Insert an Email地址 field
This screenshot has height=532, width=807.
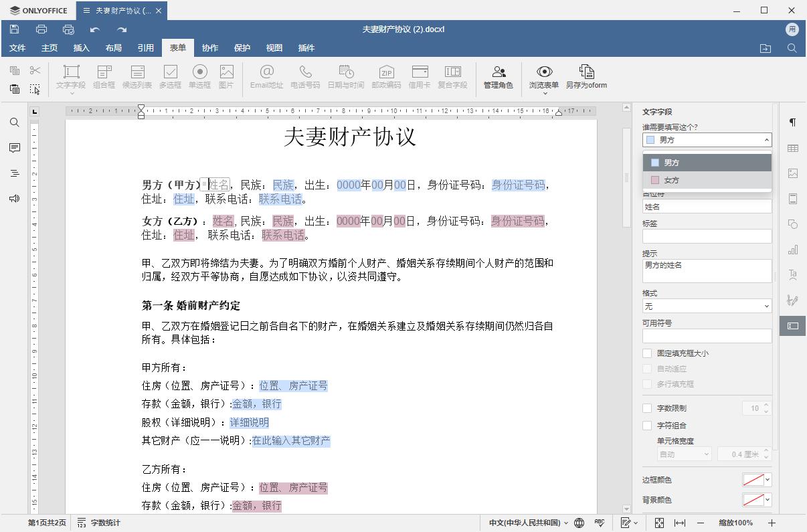[x=267, y=77]
